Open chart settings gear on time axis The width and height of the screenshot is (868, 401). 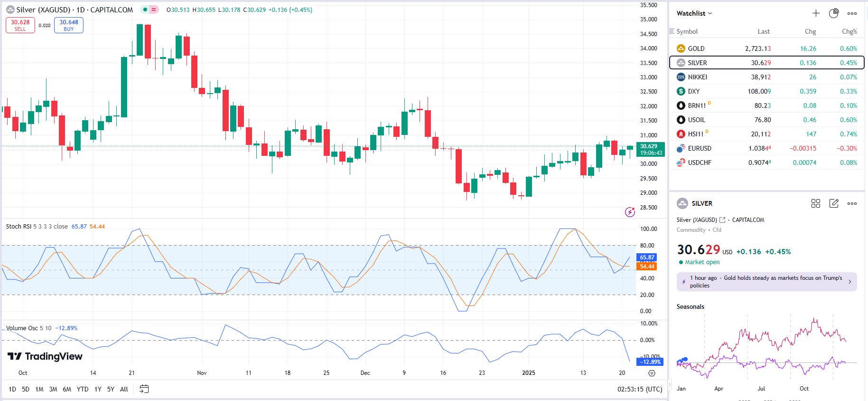tap(652, 373)
